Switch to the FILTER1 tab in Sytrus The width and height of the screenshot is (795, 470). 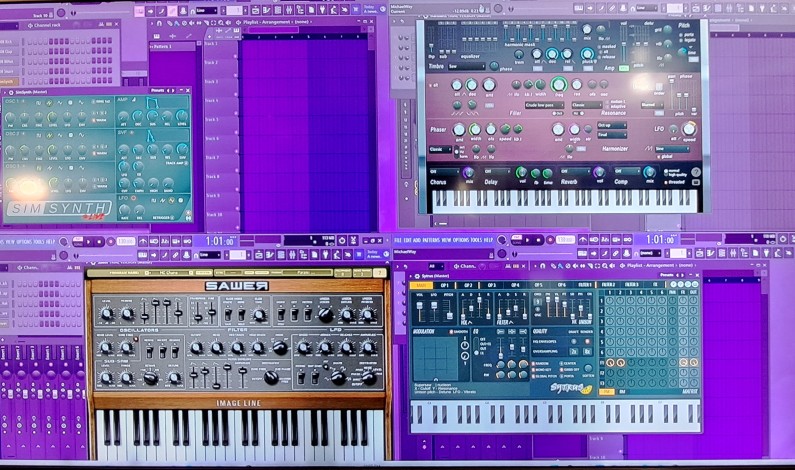(x=585, y=285)
